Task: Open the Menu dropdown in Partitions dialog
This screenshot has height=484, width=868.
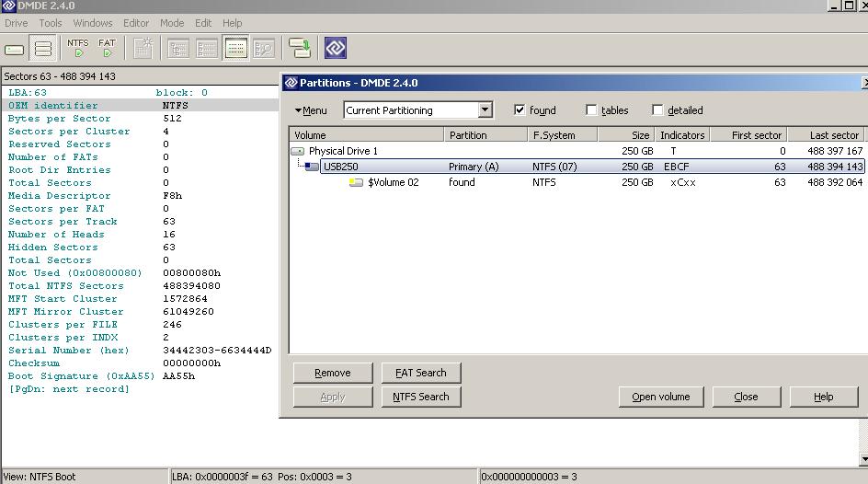Action: [311, 110]
